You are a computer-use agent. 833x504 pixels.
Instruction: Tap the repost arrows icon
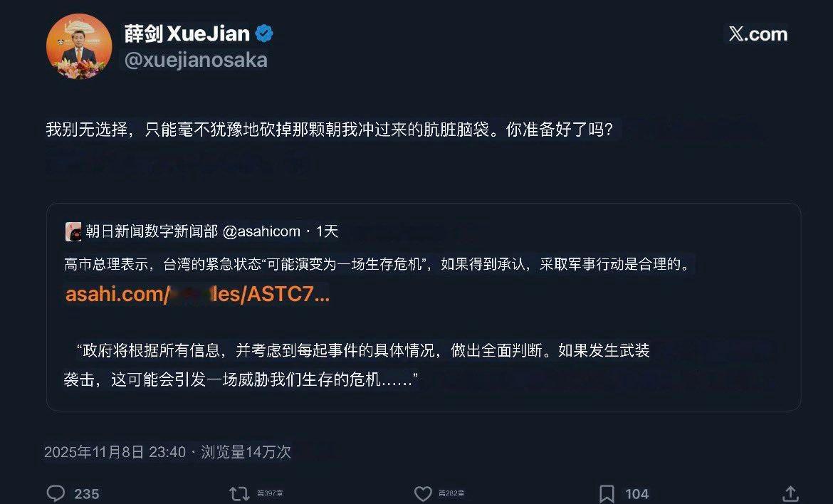pyautogui.click(x=239, y=494)
